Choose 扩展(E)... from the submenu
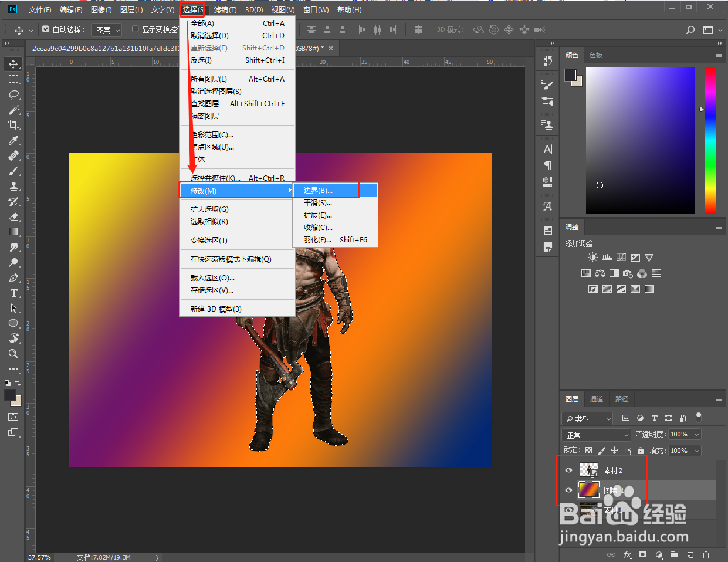Image resolution: width=728 pixels, height=562 pixels. click(x=336, y=215)
